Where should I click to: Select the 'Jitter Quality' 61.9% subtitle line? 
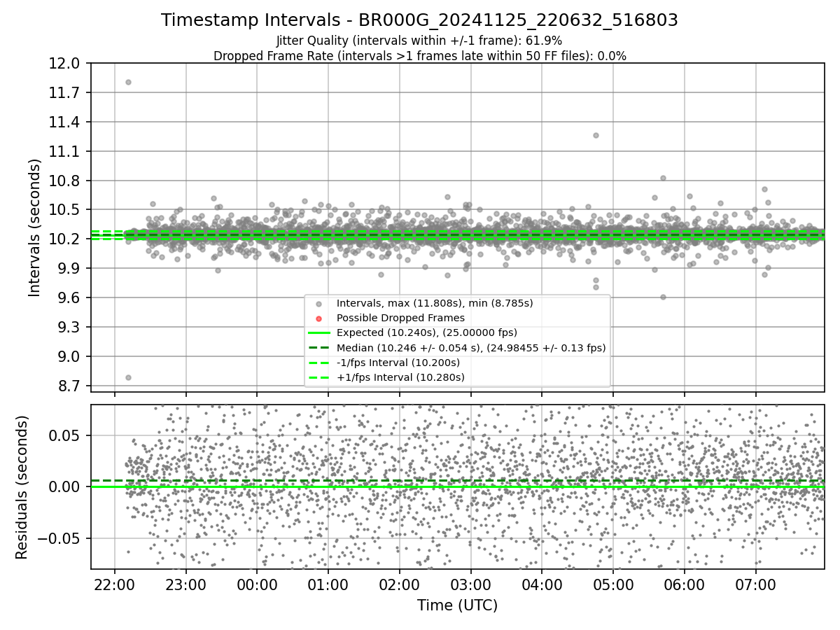419,41
